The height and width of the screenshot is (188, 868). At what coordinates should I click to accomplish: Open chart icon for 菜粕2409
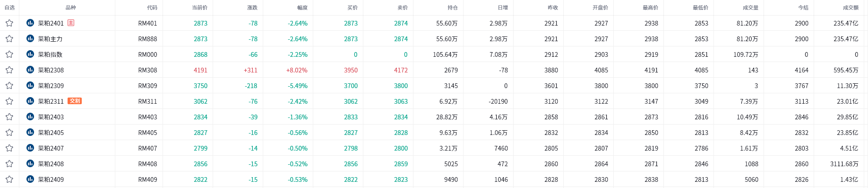click(30, 179)
